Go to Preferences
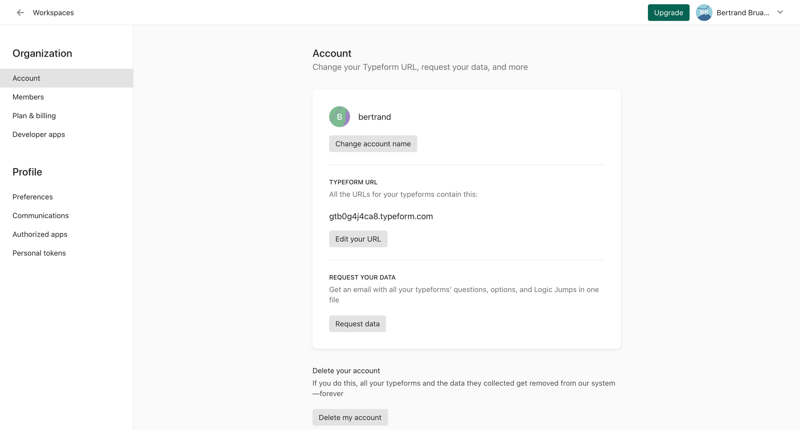Viewport: 800px width, 430px height. coord(33,197)
